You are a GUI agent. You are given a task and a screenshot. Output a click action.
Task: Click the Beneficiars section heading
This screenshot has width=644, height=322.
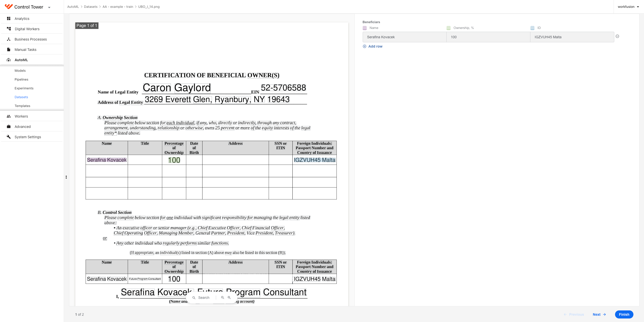tap(371, 22)
